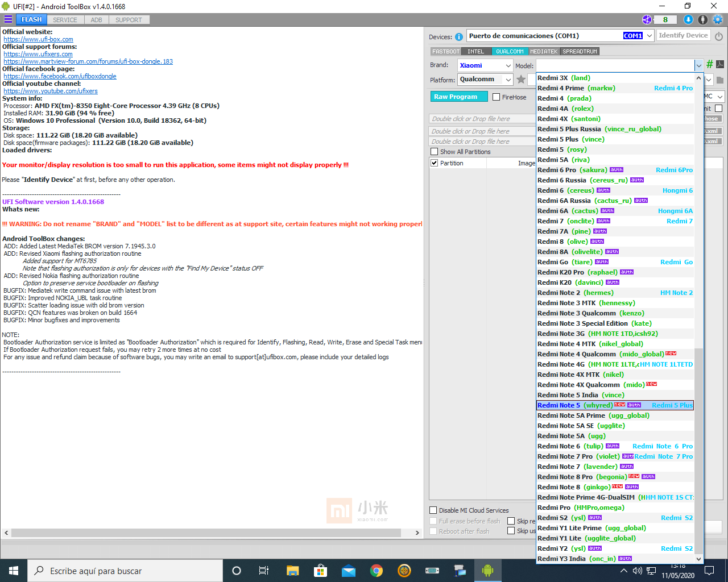Open settings with the blue gear icon

pyautogui.click(x=718, y=19)
